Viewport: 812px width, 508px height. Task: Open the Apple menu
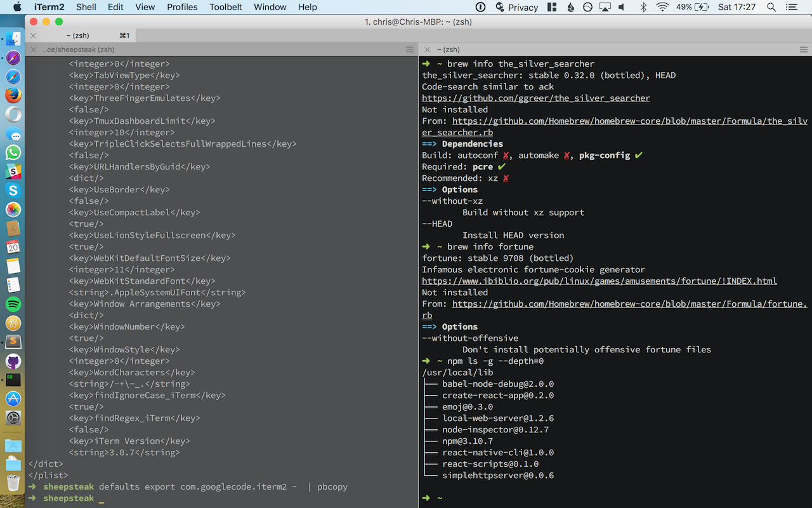17,7
